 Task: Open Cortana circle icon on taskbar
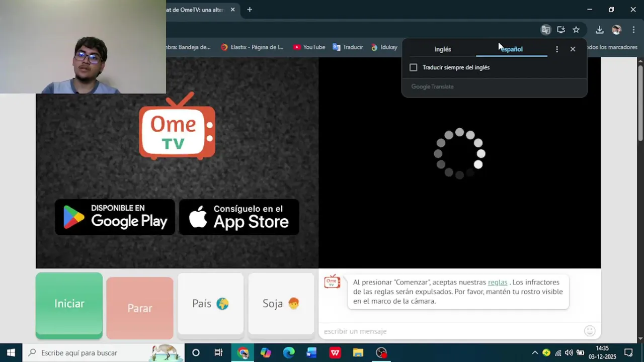(196, 352)
